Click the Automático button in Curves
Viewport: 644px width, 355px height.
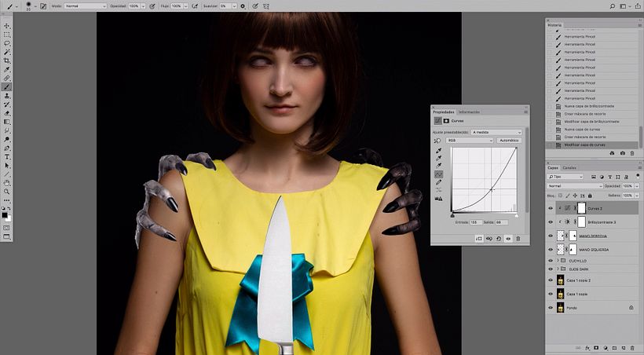click(509, 141)
